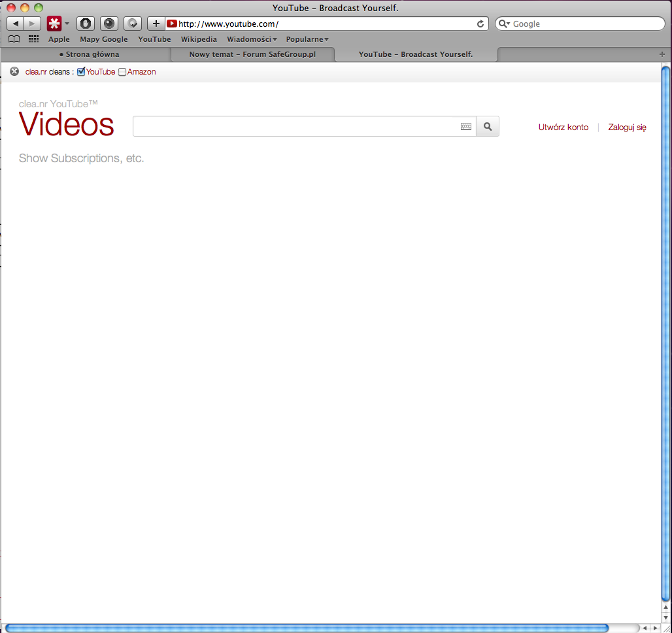
Task: Click the clea.nr link in extension bar
Action: coord(36,72)
